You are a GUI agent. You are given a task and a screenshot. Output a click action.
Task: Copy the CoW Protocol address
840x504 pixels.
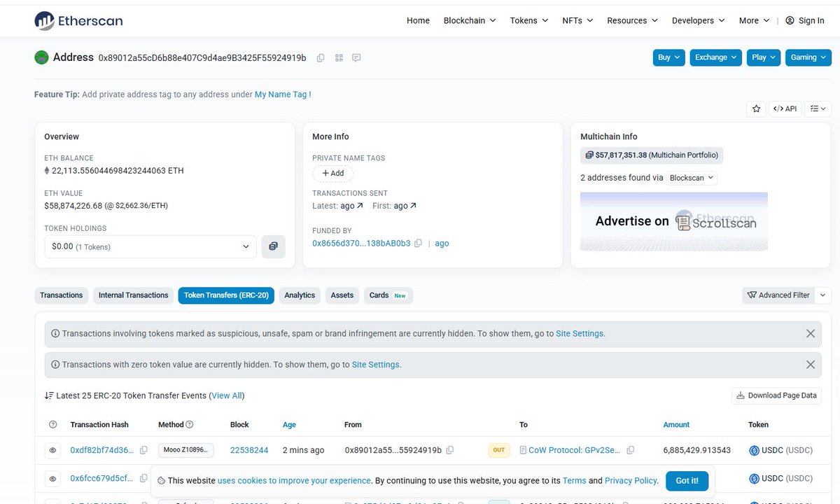click(x=631, y=450)
